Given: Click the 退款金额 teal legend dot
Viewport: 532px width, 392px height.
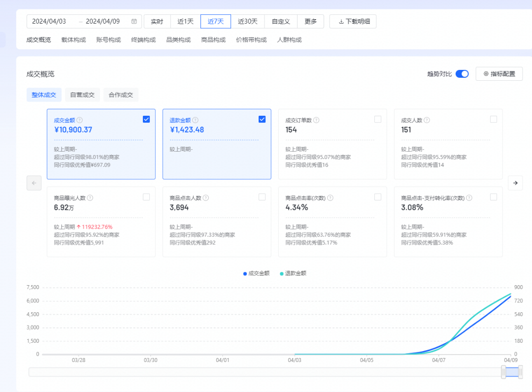Looking at the screenshot, I should point(282,274).
